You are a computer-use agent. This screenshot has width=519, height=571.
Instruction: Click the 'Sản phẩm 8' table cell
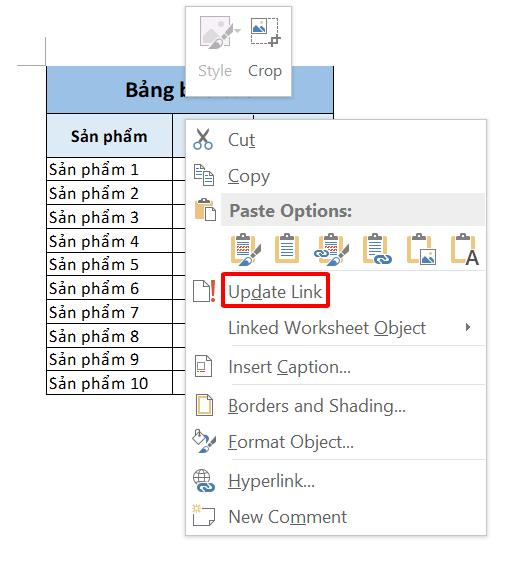pyautogui.click(x=109, y=335)
